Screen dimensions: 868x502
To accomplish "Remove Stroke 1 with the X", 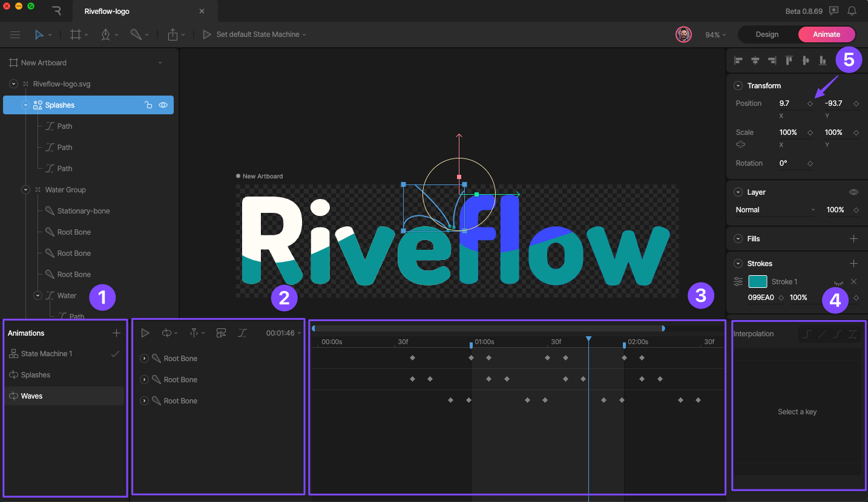I will 853,282.
